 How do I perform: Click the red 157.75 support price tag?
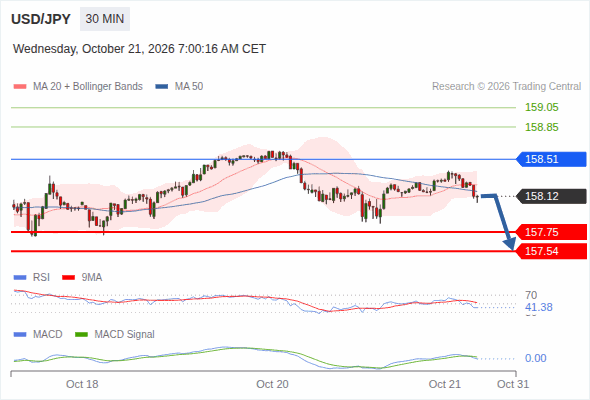click(551, 232)
